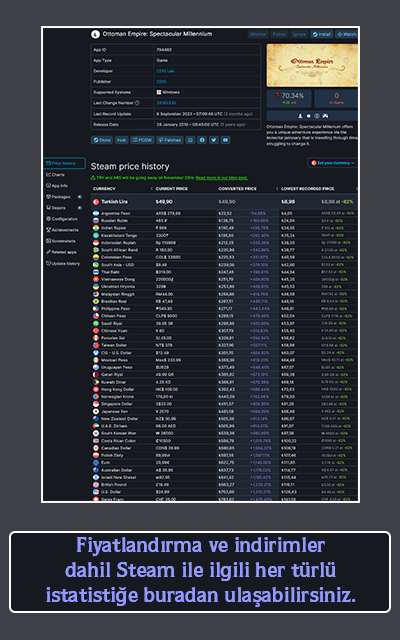Open the Screenshots sidebar tab
The image size is (400, 640).
point(61,241)
